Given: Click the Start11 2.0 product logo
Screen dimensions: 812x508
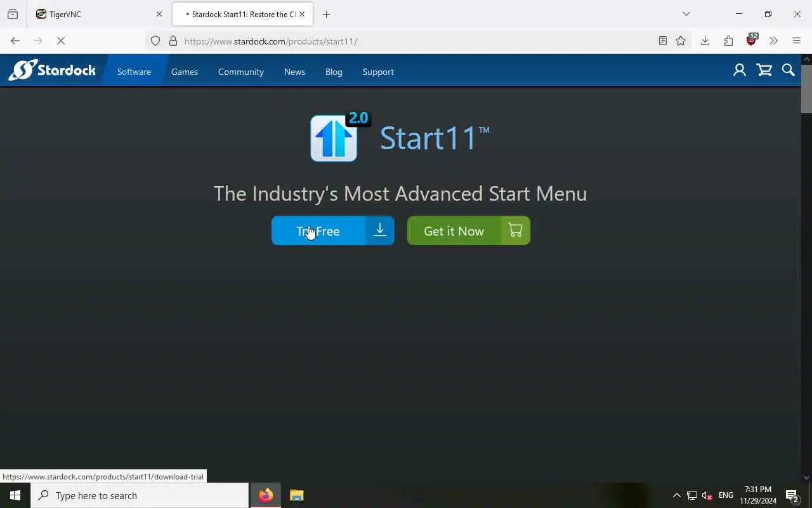Looking at the screenshot, I should pyautogui.click(x=340, y=137).
